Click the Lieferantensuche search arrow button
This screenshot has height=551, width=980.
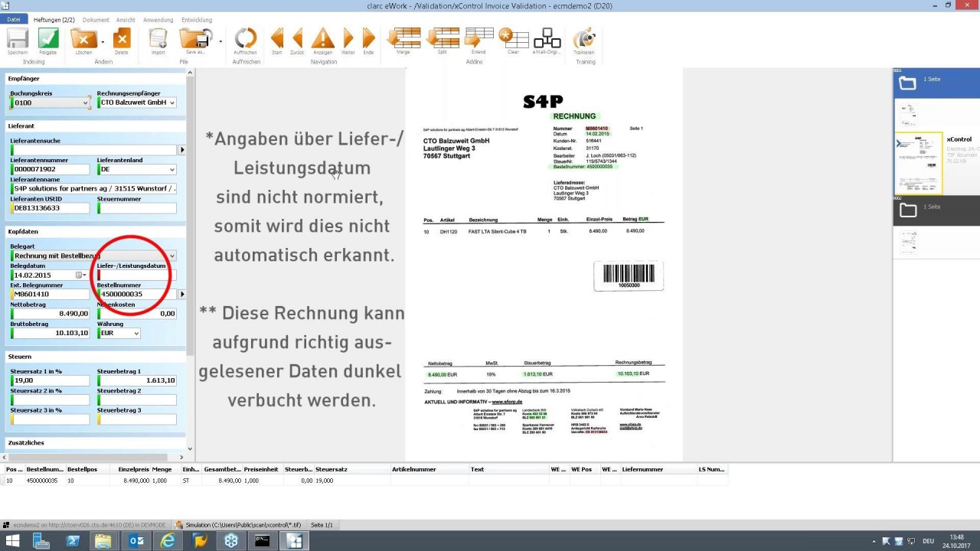point(181,150)
